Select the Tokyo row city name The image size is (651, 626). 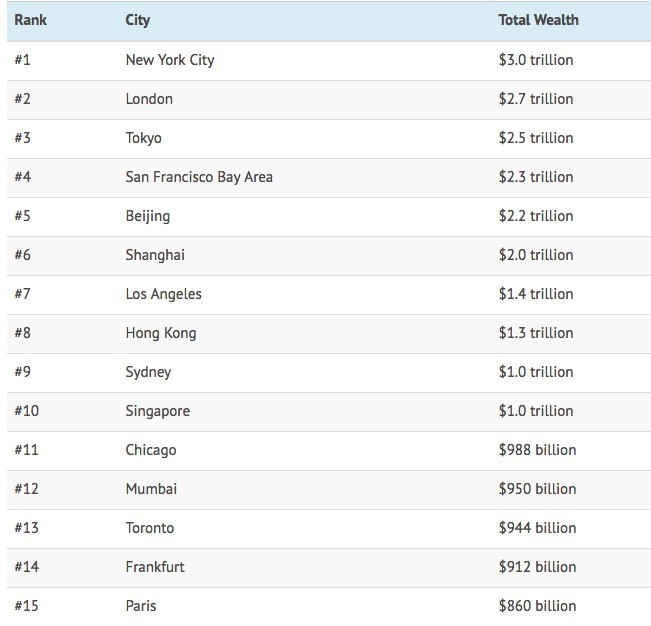(x=143, y=138)
